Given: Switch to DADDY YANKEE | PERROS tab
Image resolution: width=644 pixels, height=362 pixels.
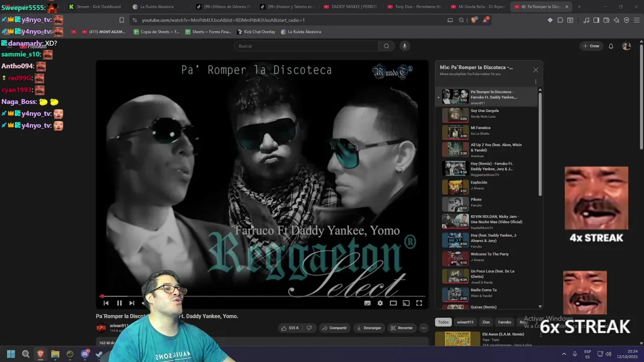Looking at the screenshot, I should (x=350, y=7).
